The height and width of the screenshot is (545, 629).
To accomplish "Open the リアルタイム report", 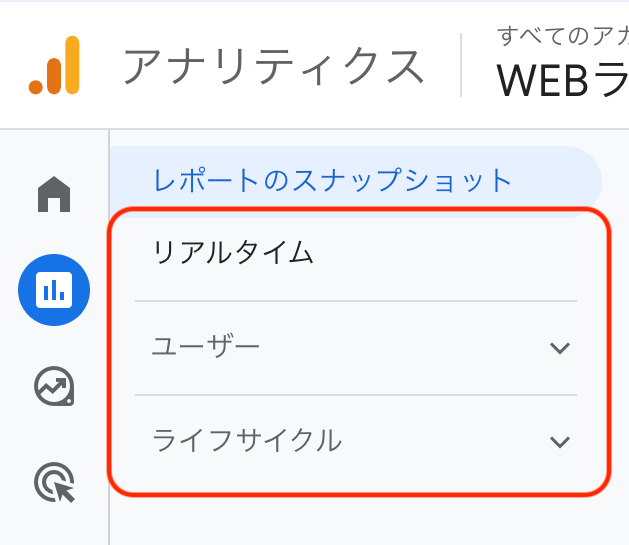I will 233,253.
